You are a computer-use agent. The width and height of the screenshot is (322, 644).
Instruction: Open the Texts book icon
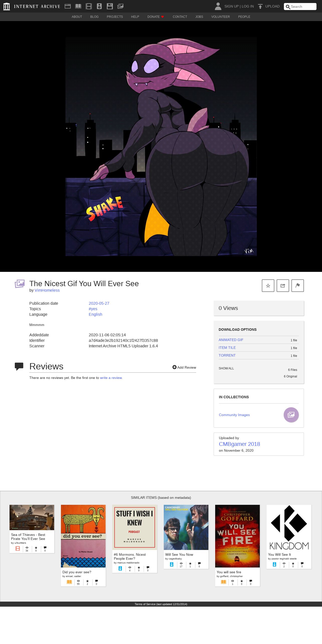tap(78, 6)
